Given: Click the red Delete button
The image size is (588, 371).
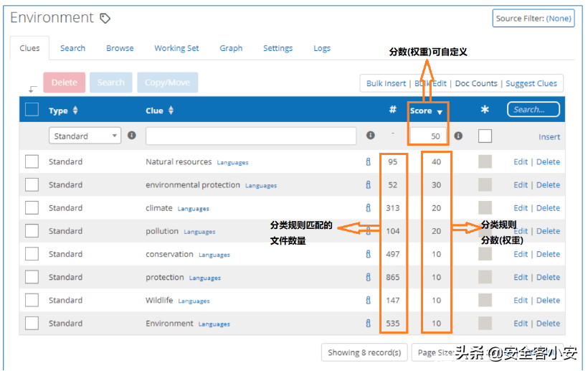Looking at the screenshot, I should 64,83.
